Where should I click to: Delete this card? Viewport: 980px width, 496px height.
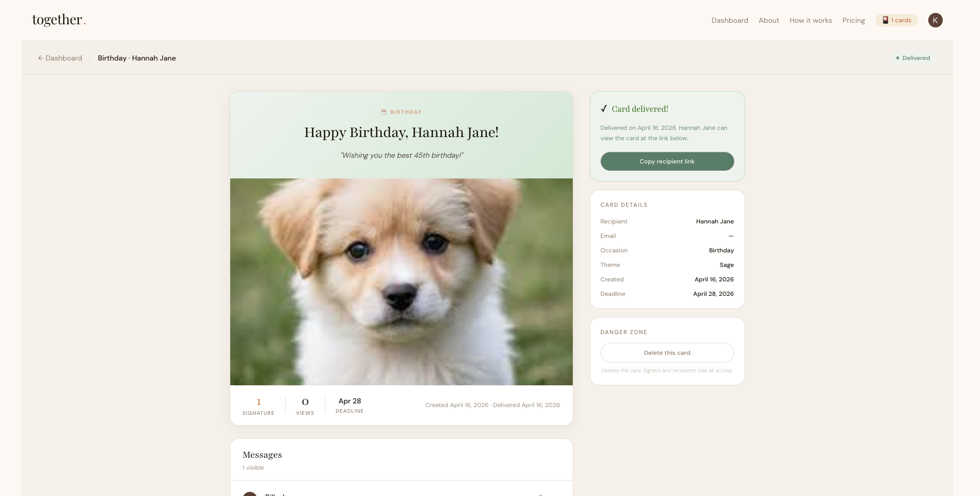coord(667,353)
